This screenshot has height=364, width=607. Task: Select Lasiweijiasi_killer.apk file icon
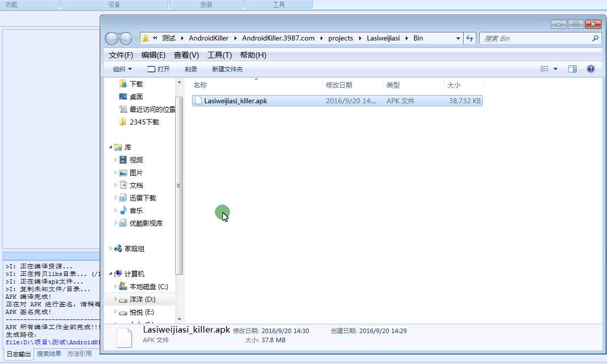(x=198, y=101)
